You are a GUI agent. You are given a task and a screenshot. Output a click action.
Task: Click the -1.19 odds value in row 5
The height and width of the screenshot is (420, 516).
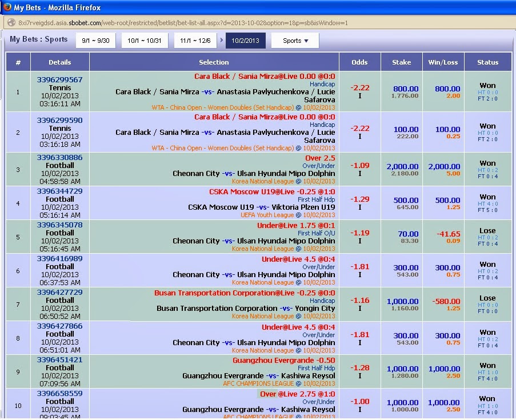359,233
